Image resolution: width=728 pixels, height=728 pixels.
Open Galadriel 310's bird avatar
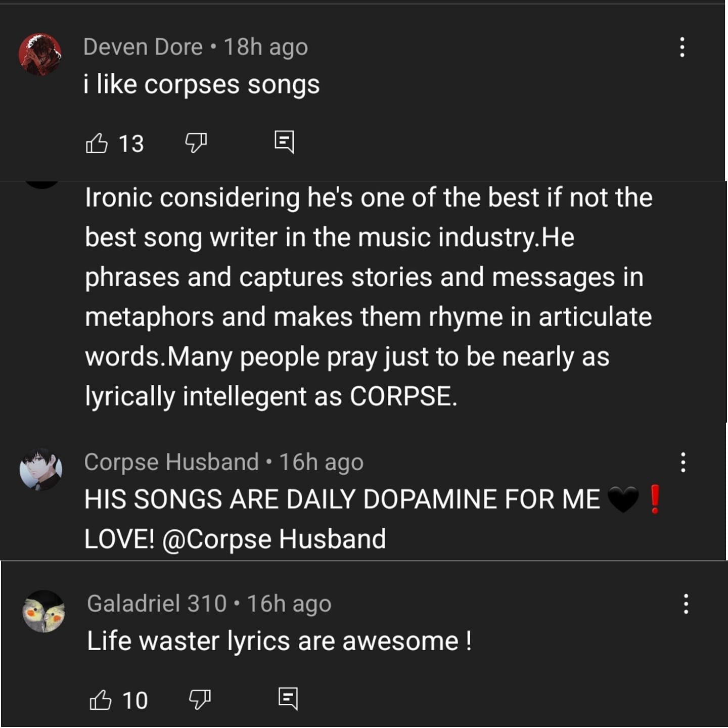pyautogui.click(x=44, y=611)
